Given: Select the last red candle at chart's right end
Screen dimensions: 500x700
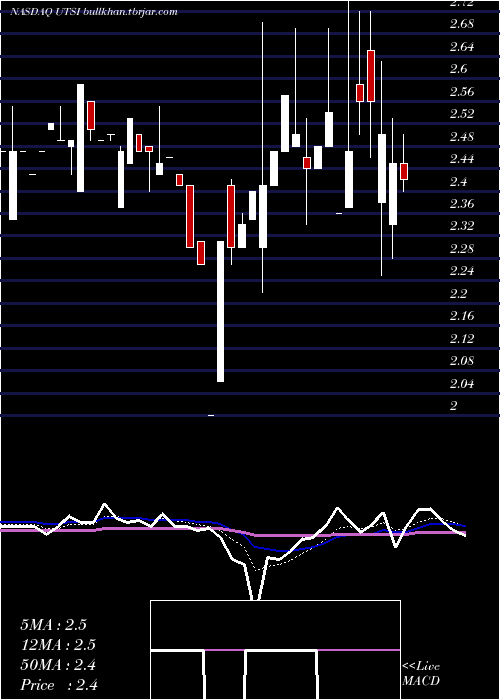Looking at the screenshot, I should click(404, 171).
